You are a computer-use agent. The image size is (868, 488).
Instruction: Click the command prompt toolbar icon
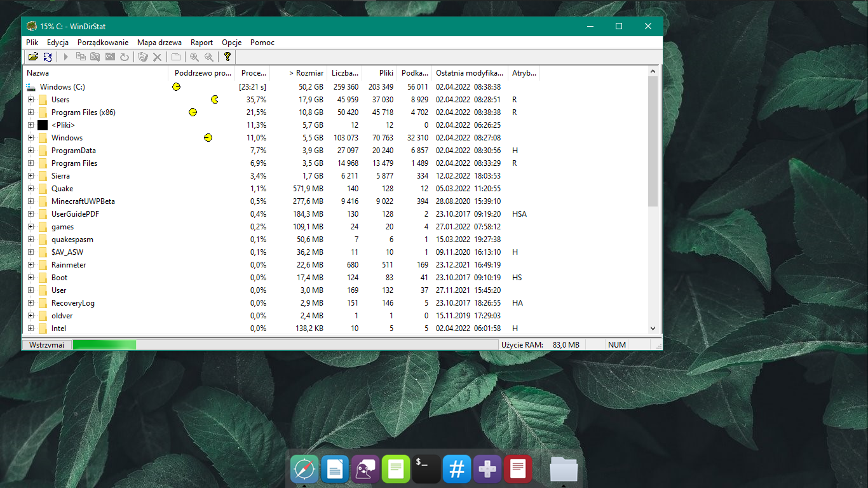110,57
